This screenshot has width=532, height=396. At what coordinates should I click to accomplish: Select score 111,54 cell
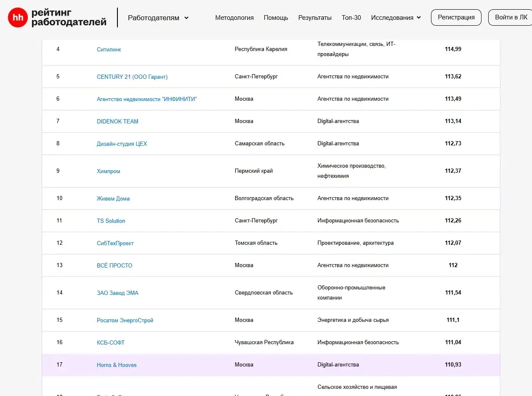tap(453, 292)
